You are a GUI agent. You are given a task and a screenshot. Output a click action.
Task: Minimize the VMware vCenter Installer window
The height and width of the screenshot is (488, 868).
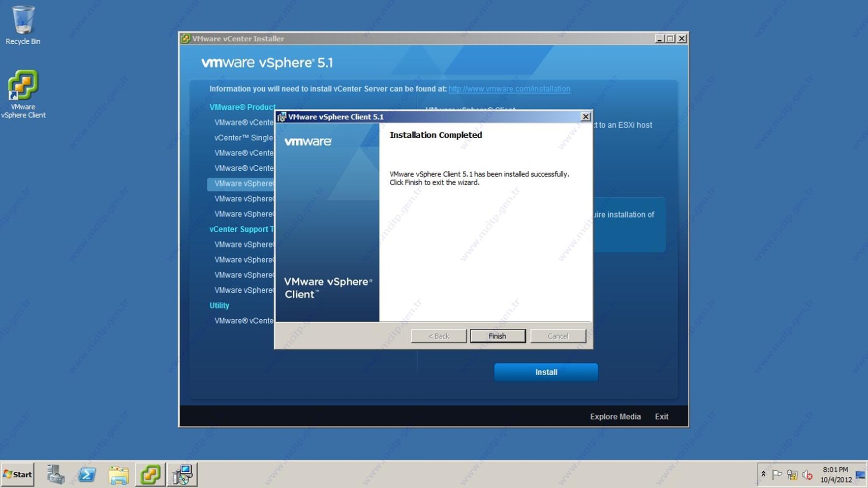click(x=660, y=39)
